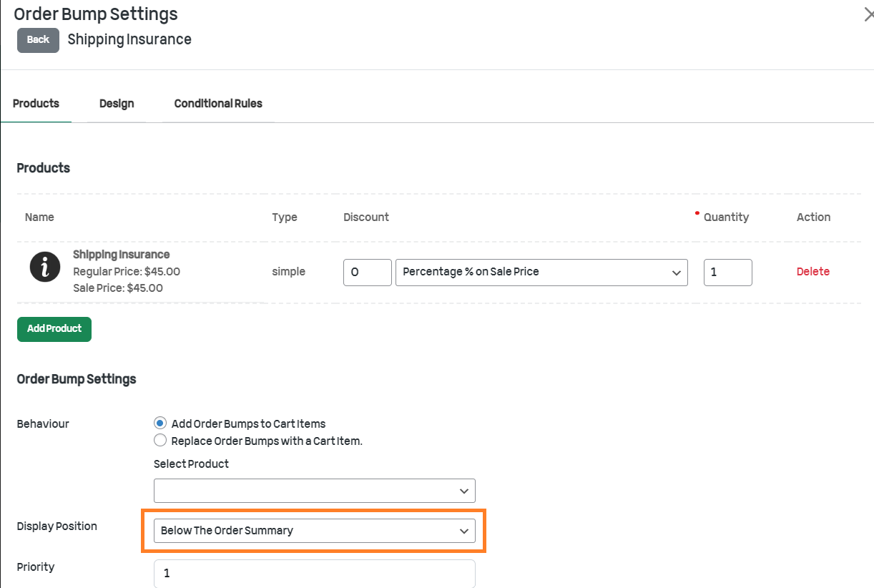Click the Select Product dropdown arrow
The image size is (874, 588).
pos(464,491)
